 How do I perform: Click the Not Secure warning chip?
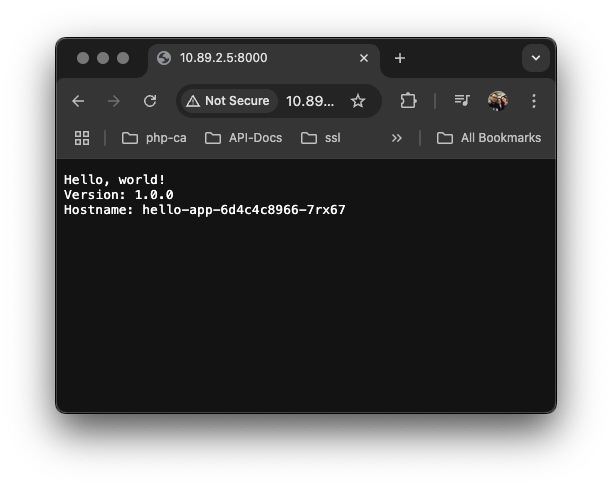coord(229,101)
